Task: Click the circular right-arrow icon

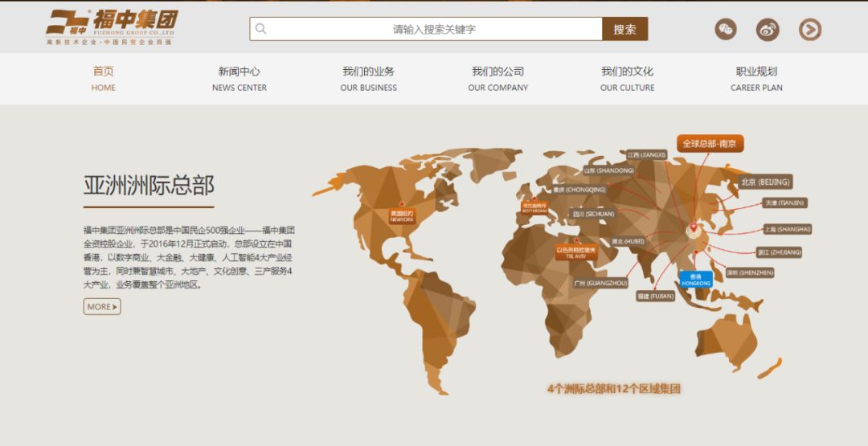Action: [809, 30]
